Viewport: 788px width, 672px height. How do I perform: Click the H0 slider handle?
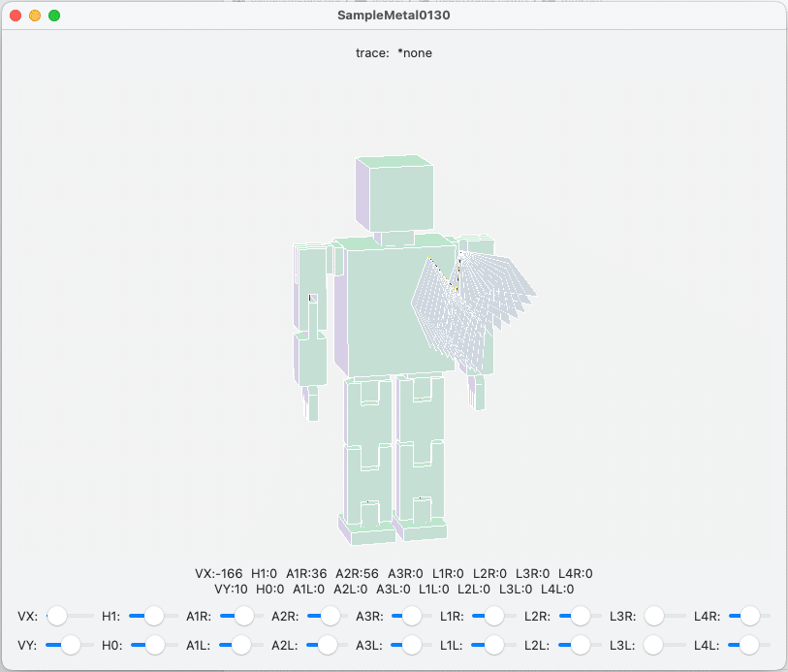(153, 644)
